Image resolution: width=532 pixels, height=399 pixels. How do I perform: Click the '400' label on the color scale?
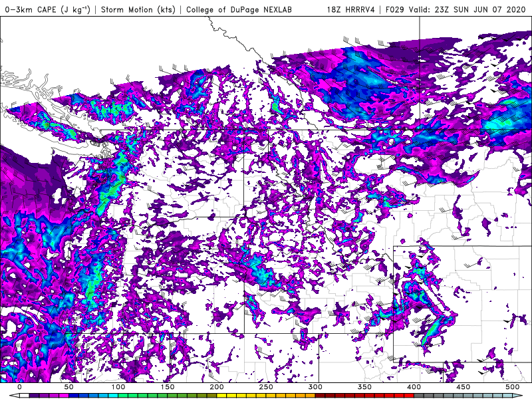click(414, 387)
